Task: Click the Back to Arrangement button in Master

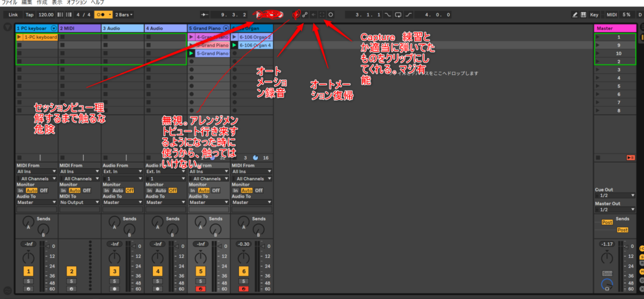Action: click(631, 157)
